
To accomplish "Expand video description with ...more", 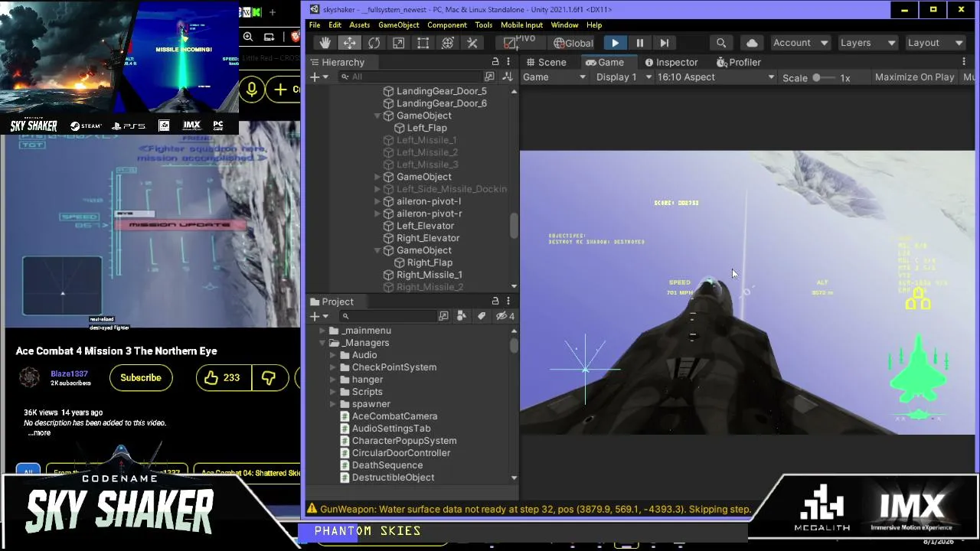I will [x=40, y=433].
